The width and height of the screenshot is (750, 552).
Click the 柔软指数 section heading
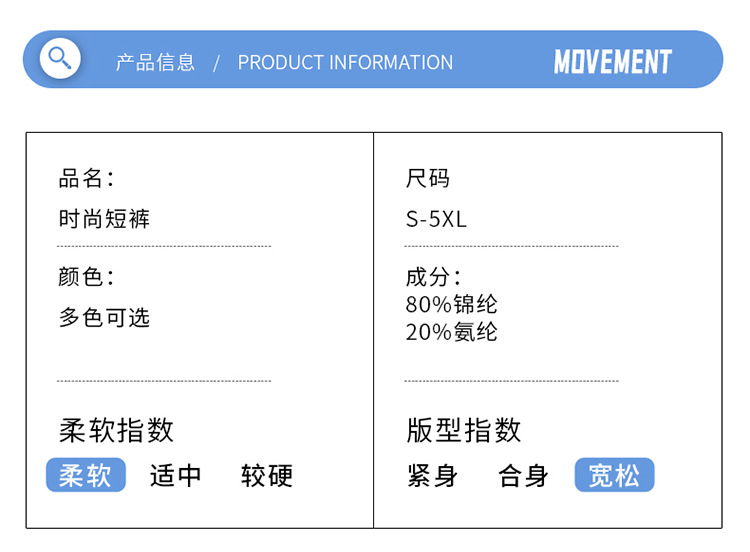[116, 430]
